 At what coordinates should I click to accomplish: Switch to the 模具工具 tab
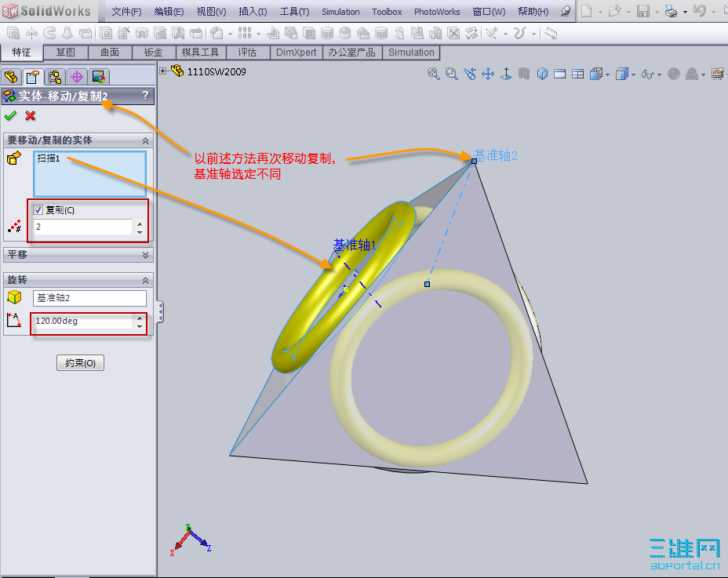[x=201, y=53]
